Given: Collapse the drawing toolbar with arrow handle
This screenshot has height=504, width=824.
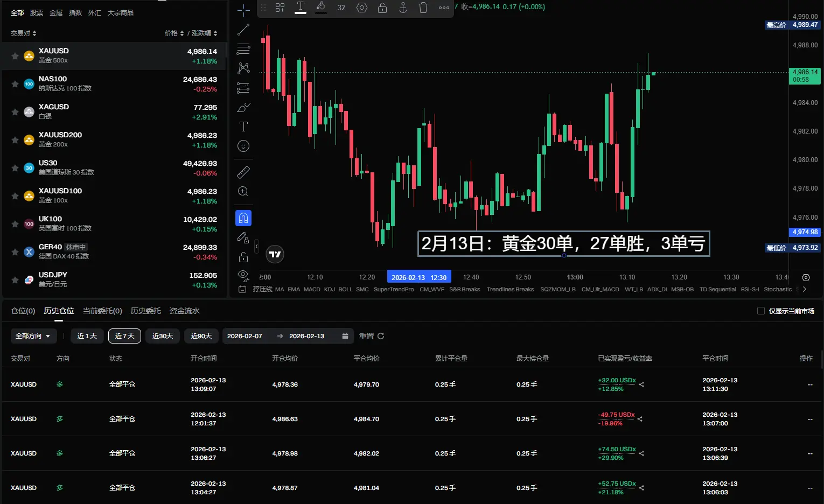Looking at the screenshot, I should coord(257,247).
